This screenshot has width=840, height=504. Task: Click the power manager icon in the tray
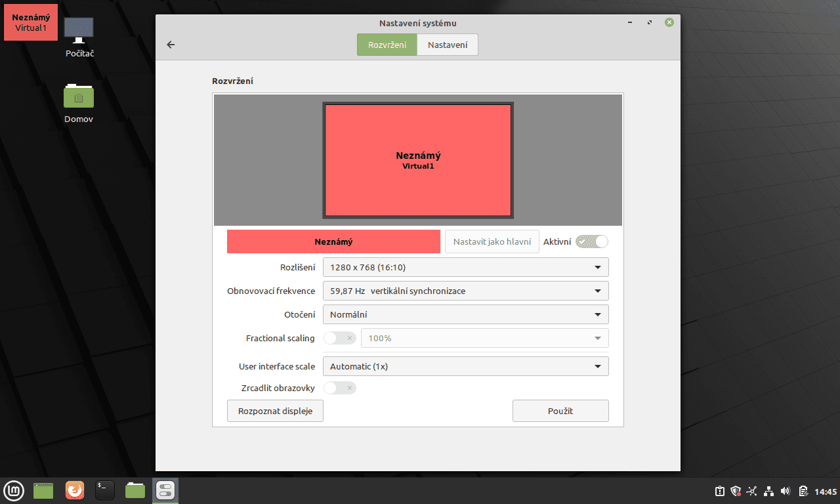coord(802,490)
